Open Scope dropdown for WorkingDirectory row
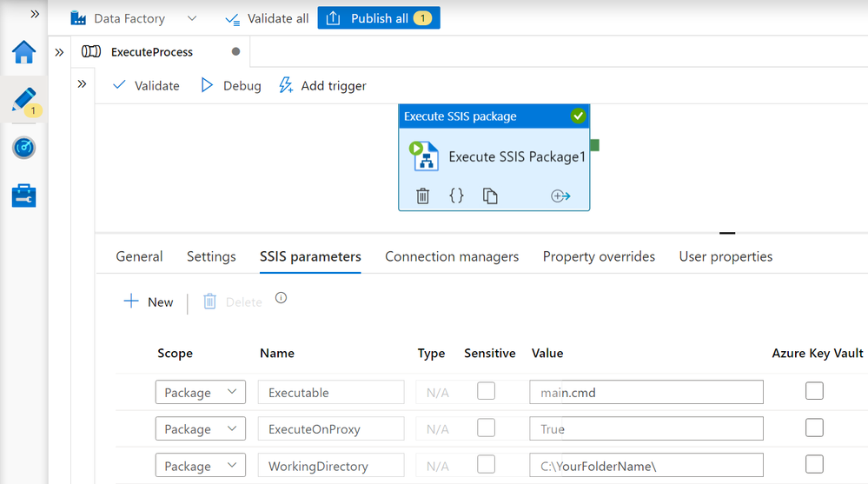The height and width of the screenshot is (484, 868). click(201, 466)
